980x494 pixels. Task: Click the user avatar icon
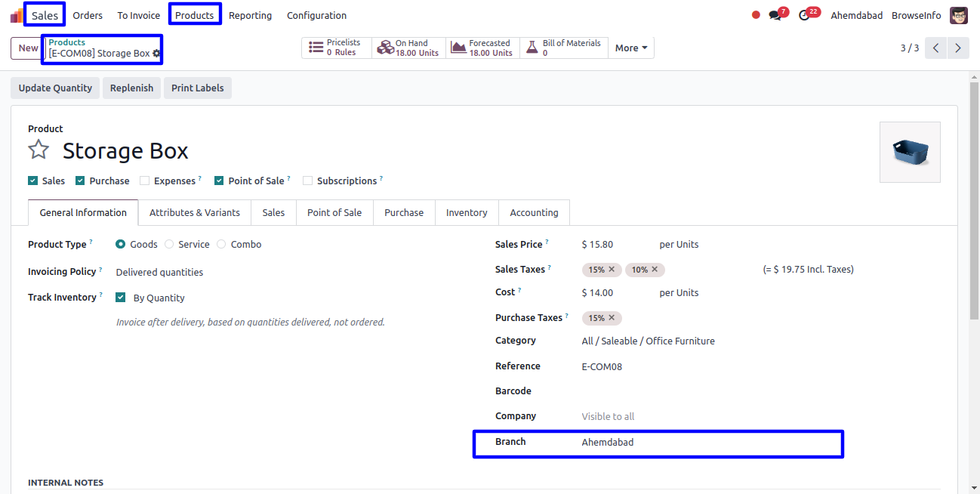959,15
